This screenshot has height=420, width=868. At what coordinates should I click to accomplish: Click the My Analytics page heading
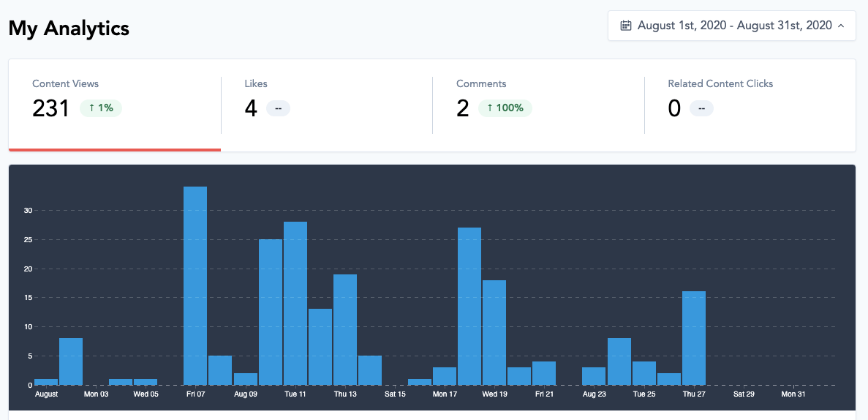pos(69,29)
